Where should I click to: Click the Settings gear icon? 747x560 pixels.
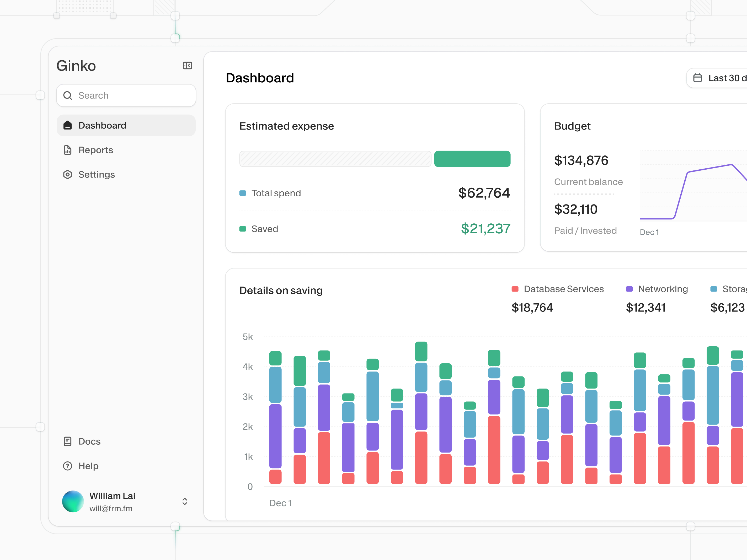(x=68, y=175)
